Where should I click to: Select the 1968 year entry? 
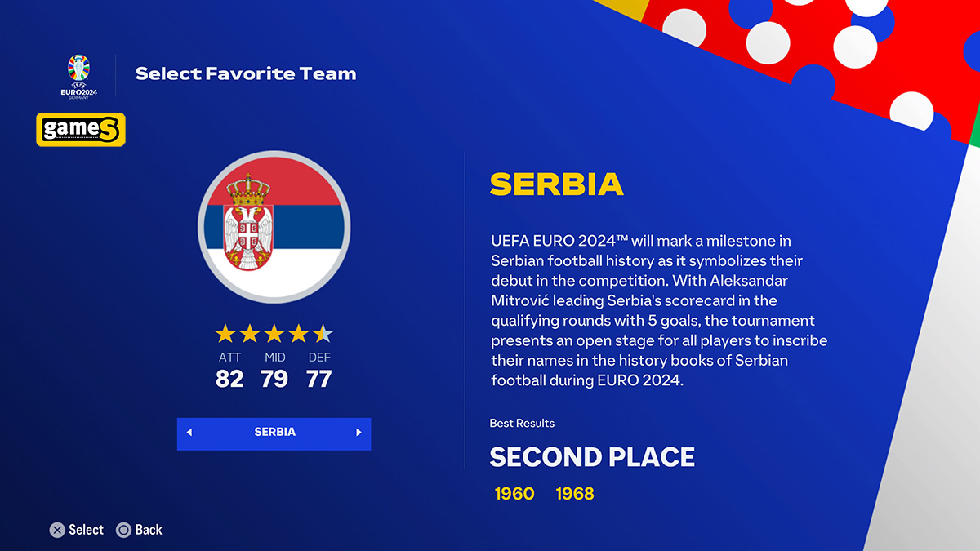575,494
